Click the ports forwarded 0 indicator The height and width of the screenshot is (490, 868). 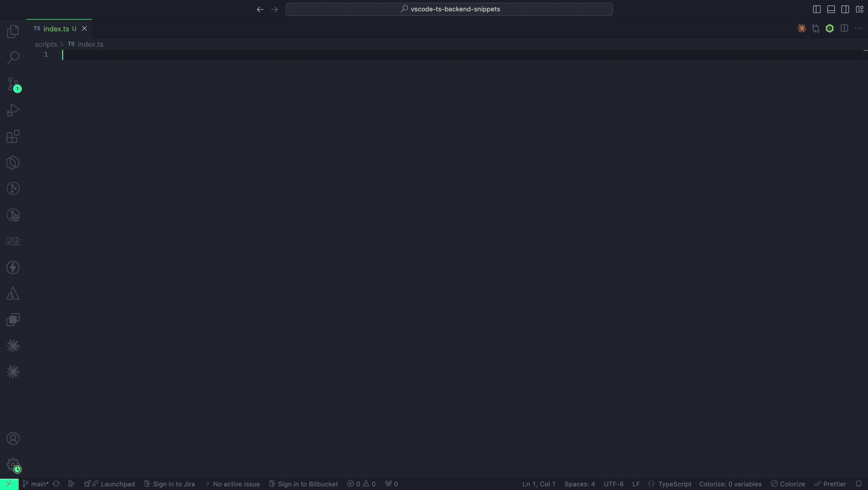pyautogui.click(x=391, y=484)
